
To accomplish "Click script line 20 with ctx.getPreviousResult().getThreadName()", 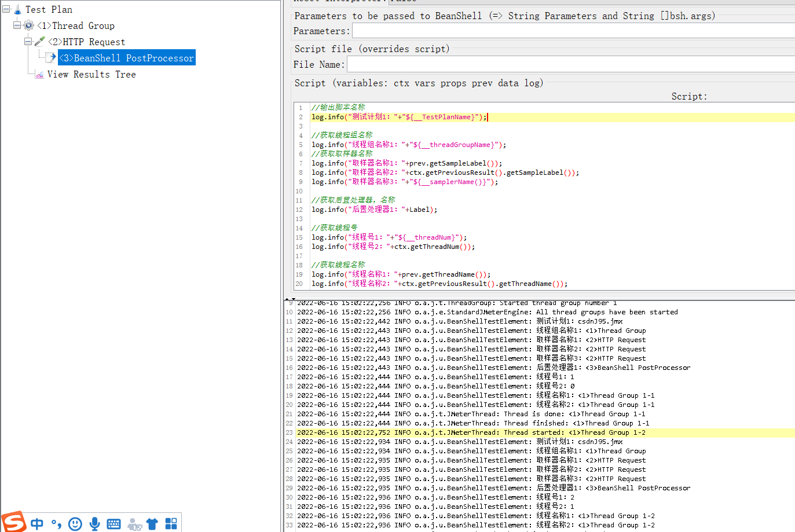I will click(x=439, y=284).
